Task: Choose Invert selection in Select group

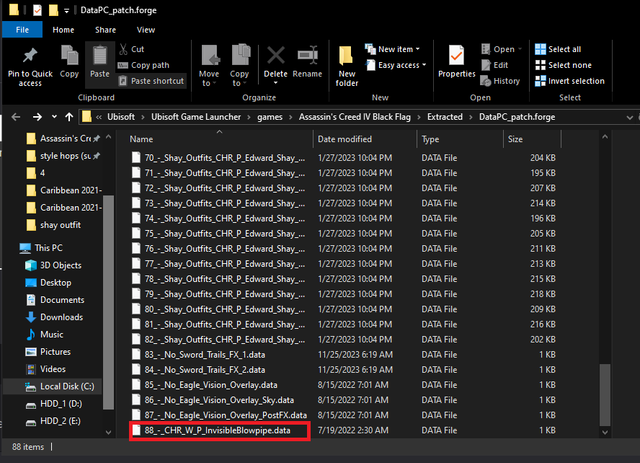Action: (569, 81)
